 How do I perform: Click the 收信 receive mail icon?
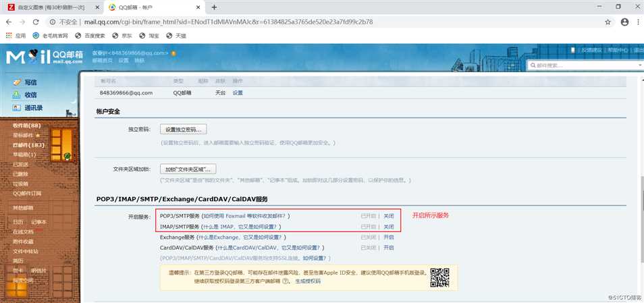16,95
